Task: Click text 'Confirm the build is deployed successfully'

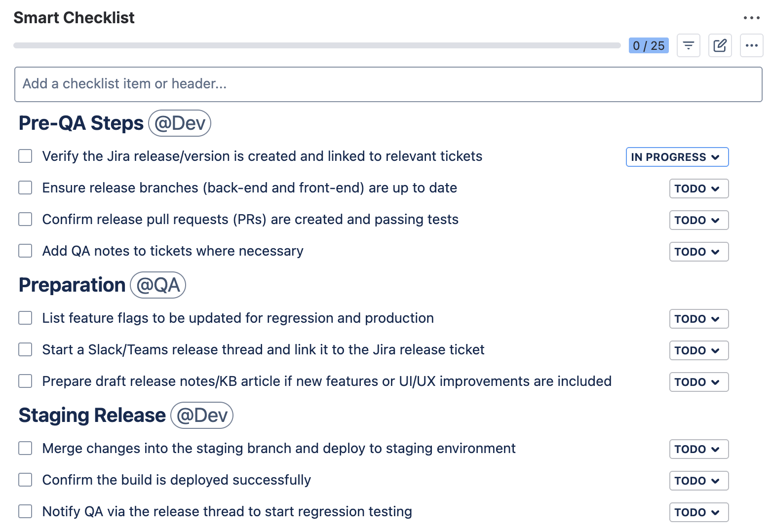Action: click(177, 480)
